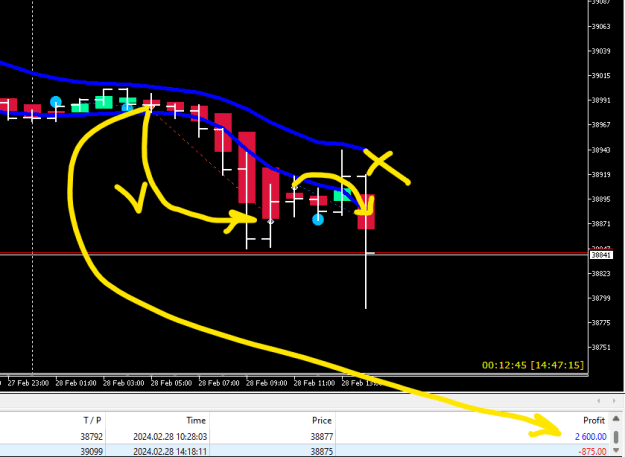Click the 39015 price scale label
The image size is (625, 457).
tap(601, 76)
